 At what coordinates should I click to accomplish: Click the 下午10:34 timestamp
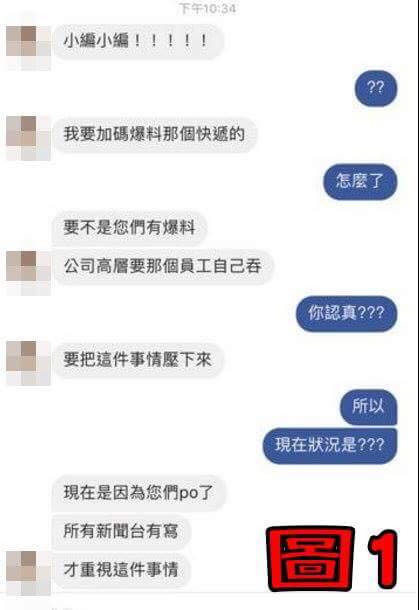tap(207, 8)
